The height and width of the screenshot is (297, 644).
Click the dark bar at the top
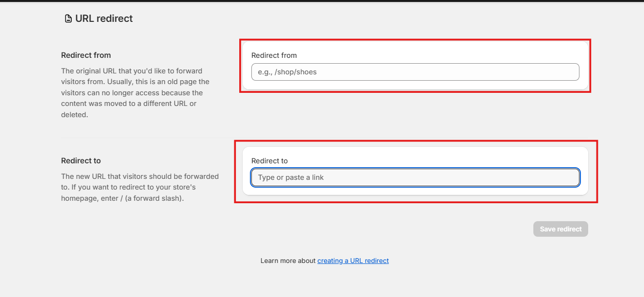click(322, 1)
